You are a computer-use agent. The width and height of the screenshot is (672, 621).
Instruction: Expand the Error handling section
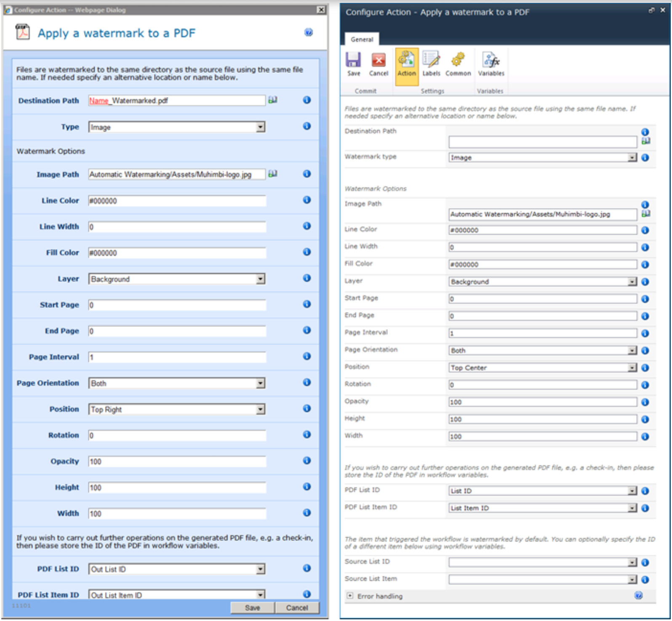350,596
